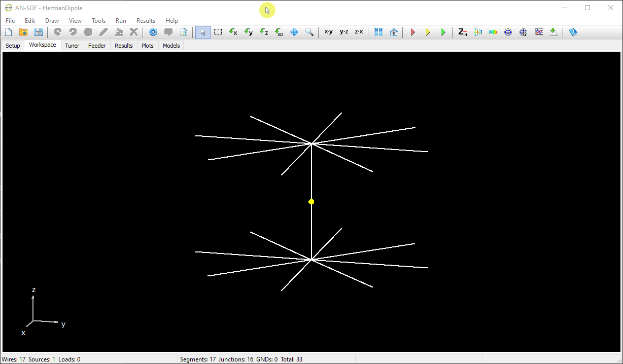
Task: Click the rotate around X axis icon
Action: [x=233, y=32]
